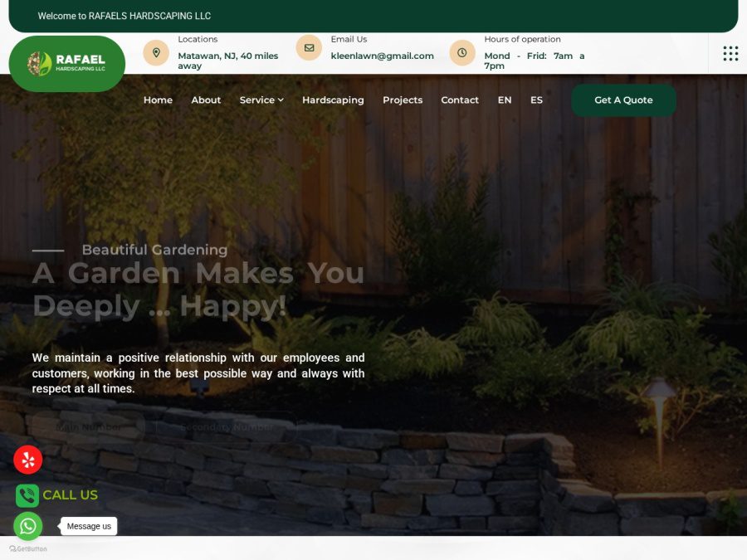Image resolution: width=747 pixels, height=560 pixels.
Task: Click the Rafael Hardscaping logo
Action: click(x=66, y=63)
